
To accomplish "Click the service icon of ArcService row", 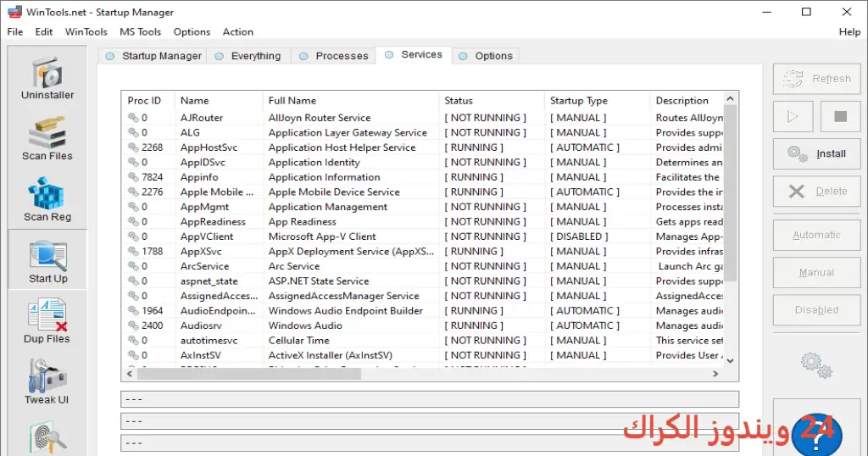I will [133, 266].
